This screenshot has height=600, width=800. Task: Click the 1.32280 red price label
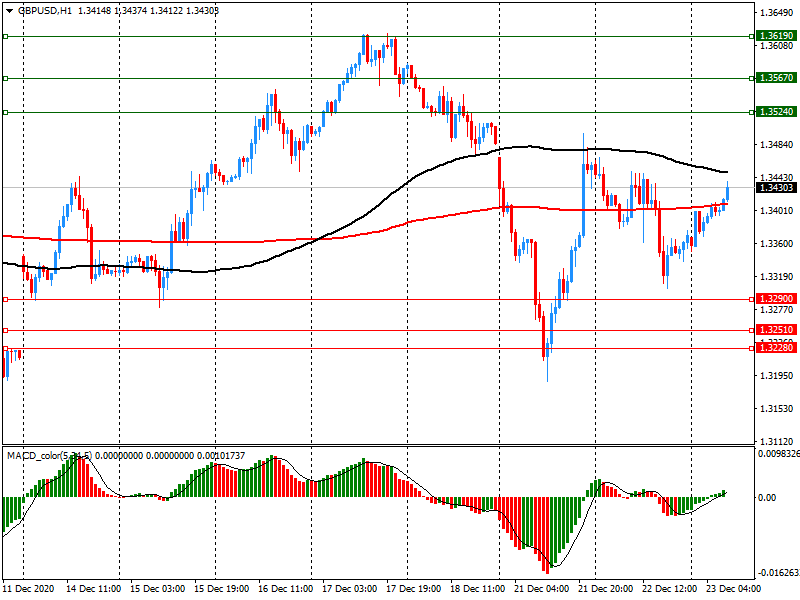click(x=776, y=348)
